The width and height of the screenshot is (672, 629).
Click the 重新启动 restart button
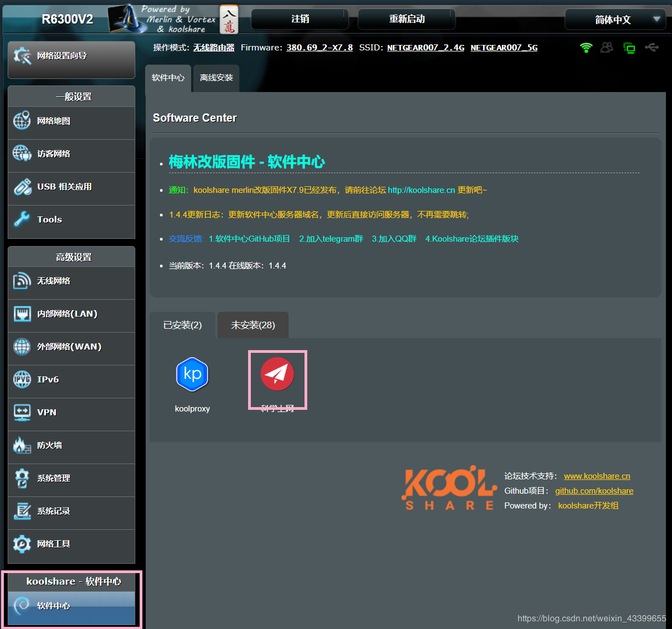pos(406,19)
